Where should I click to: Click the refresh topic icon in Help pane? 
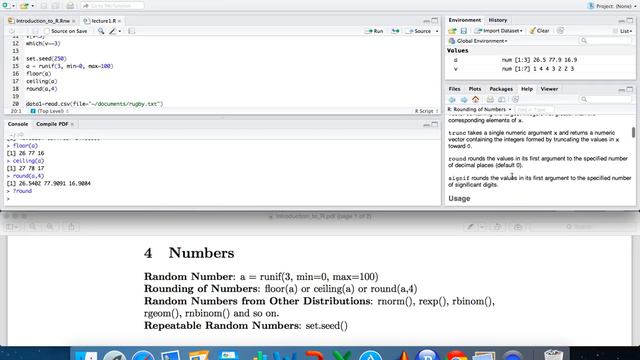(x=516, y=100)
